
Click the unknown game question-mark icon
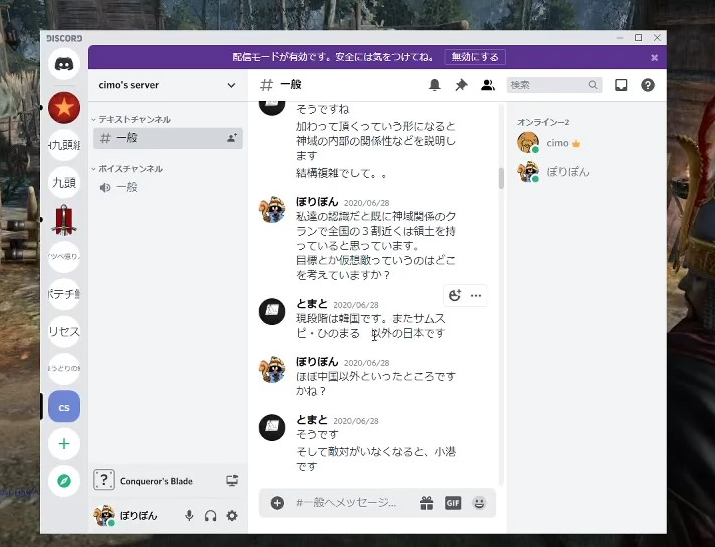(104, 480)
